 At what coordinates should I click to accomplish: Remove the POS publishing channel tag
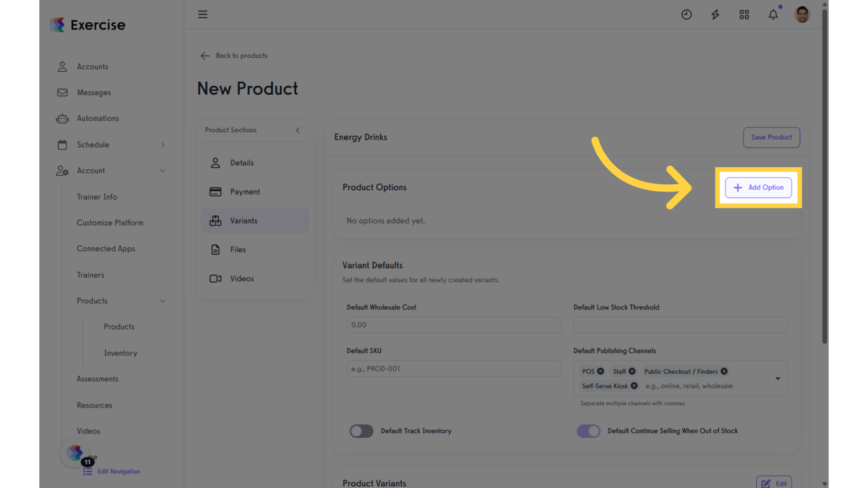click(x=601, y=371)
